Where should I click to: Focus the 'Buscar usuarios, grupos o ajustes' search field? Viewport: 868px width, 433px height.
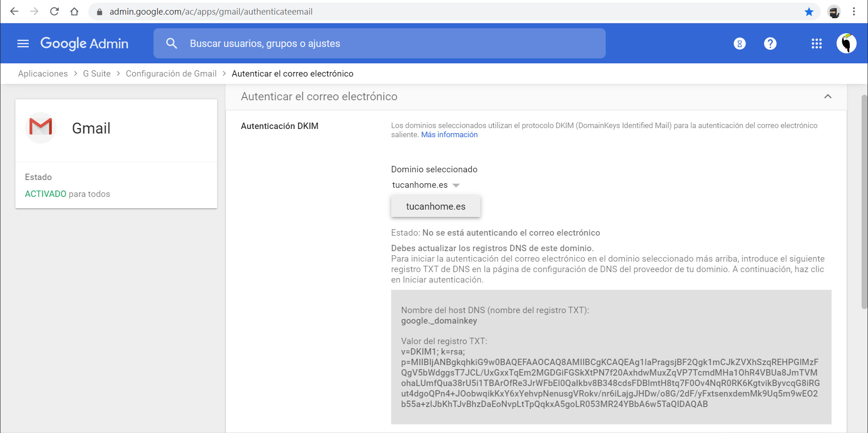[379, 43]
